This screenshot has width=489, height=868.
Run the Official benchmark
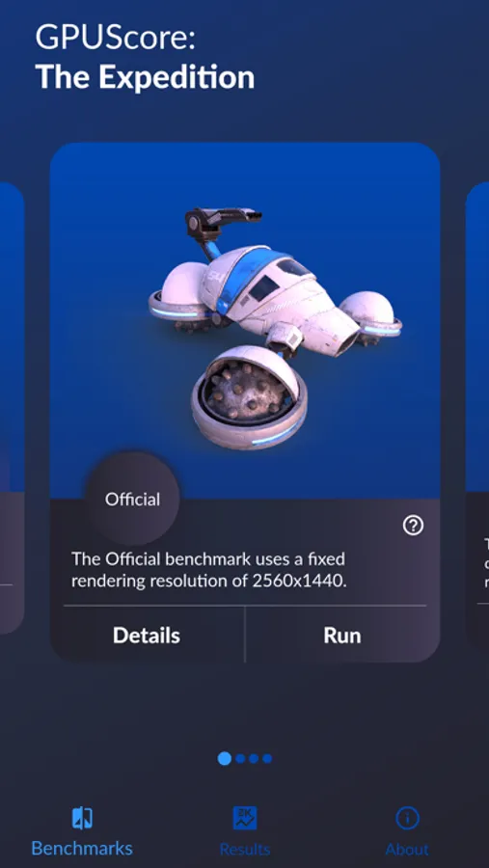point(342,635)
